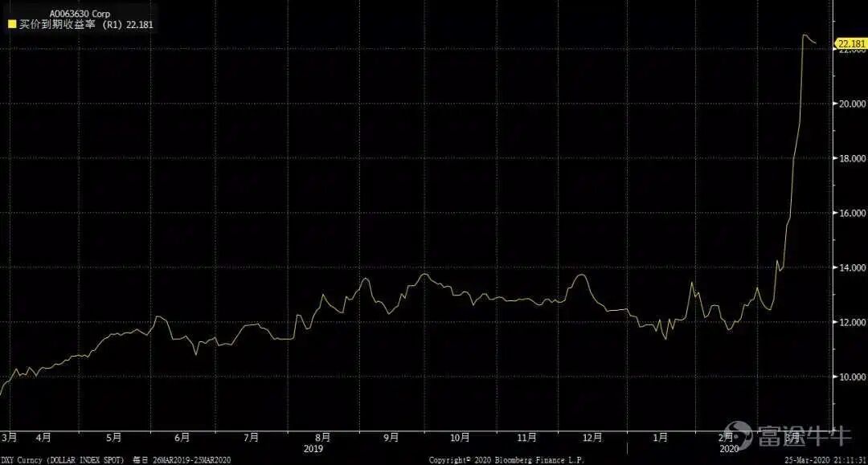The height and width of the screenshot is (465, 868).
Task: Click the yellow 22.181 last-price tag
Action: click(851, 43)
